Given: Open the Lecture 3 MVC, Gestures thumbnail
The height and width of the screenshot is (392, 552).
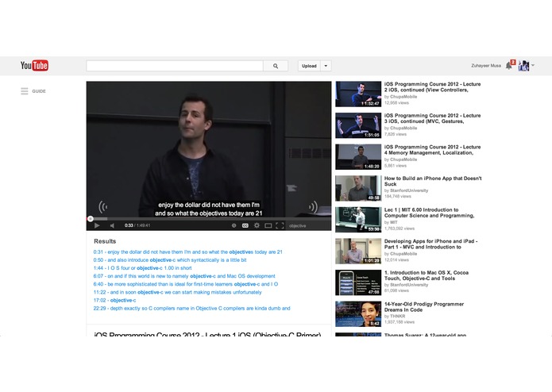Looking at the screenshot, I should click(358, 125).
